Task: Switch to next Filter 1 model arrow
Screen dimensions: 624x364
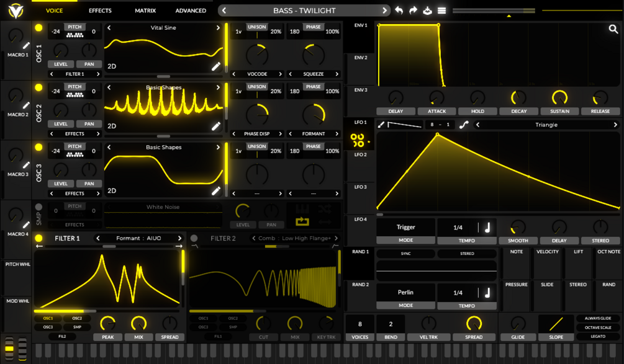Action: click(x=179, y=238)
